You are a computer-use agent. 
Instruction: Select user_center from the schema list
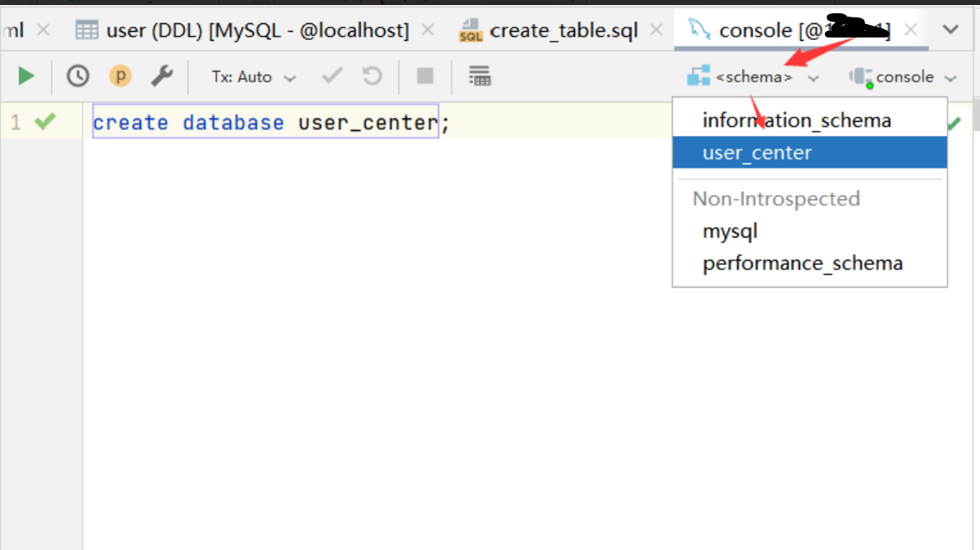click(757, 152)
